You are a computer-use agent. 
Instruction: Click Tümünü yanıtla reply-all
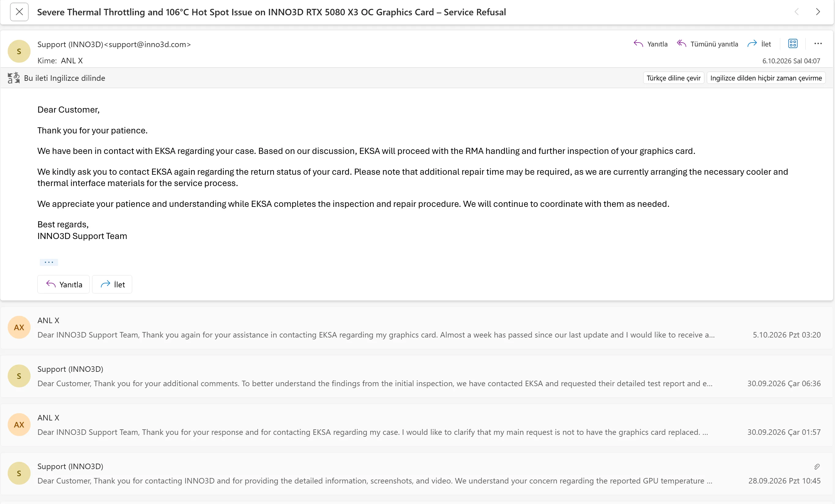707,44
